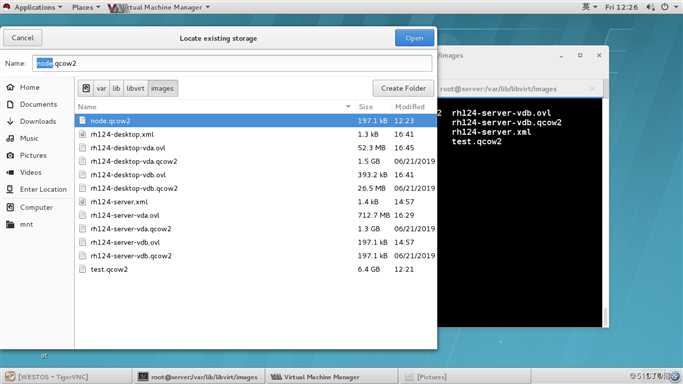Click the Open button
Screen dimensions: 683x384
click(x=414, y=38)
